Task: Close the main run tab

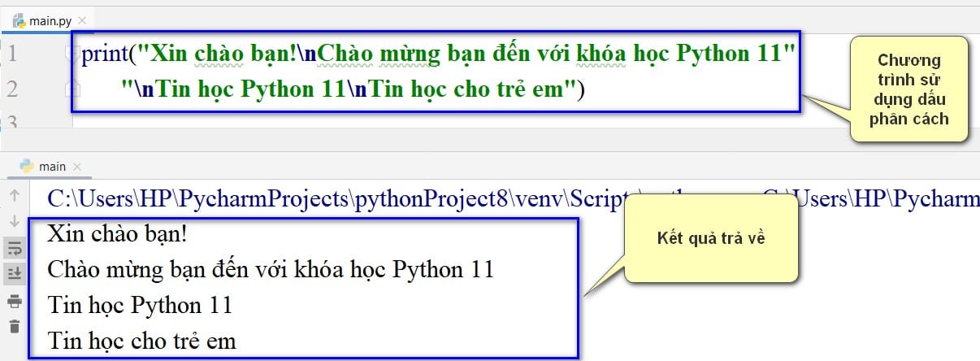Action: tap(77, 167)
